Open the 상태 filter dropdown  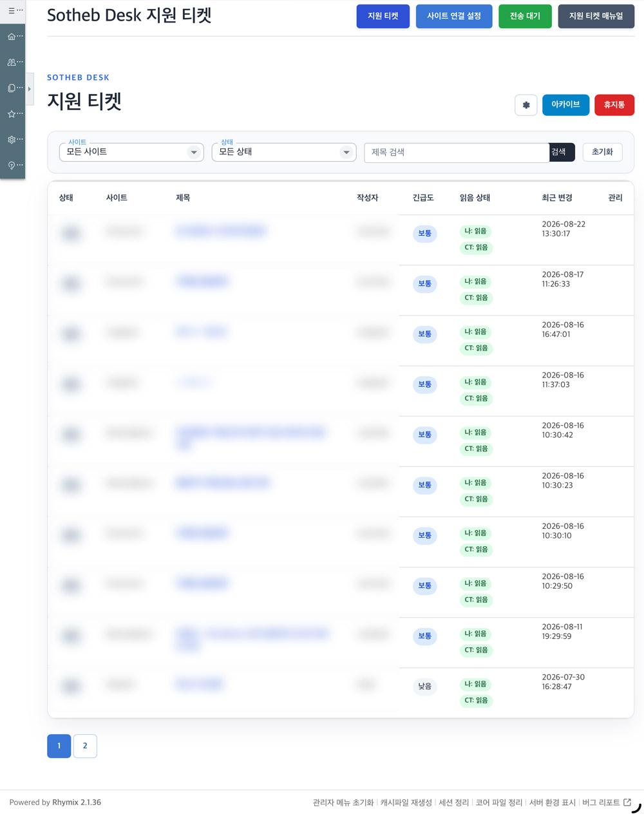coord(284,152)
